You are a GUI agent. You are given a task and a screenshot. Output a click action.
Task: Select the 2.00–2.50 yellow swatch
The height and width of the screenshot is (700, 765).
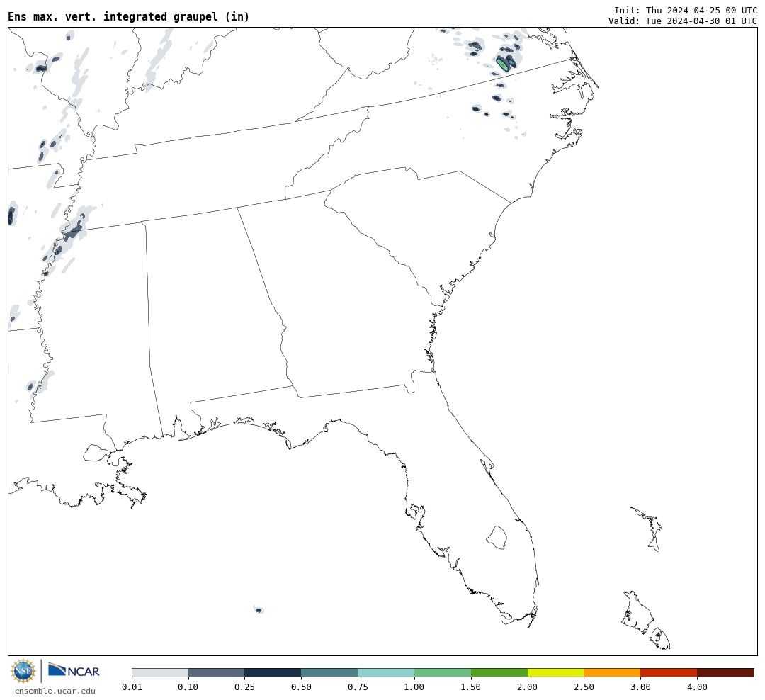coord(556,673)
